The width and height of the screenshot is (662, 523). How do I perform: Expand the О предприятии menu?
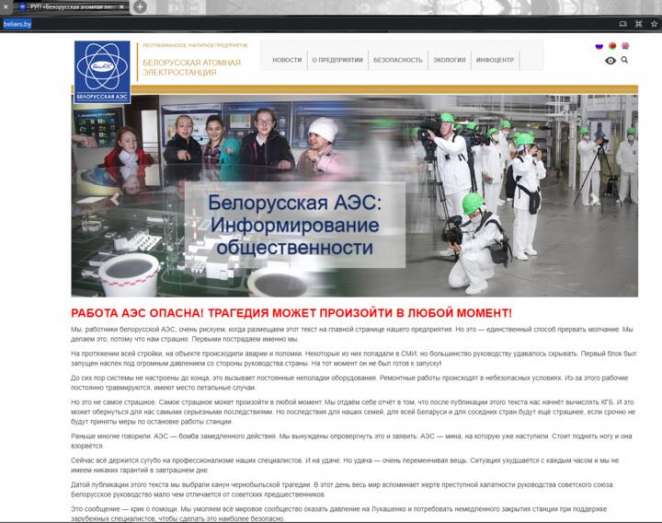pyautogui.click(x=337, y=60)
